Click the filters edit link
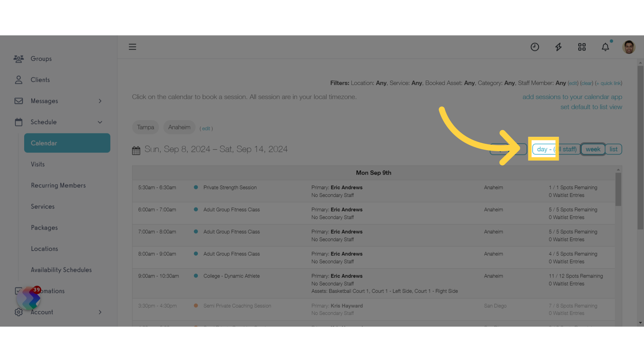644x362 pixels. tap(573, 83)
